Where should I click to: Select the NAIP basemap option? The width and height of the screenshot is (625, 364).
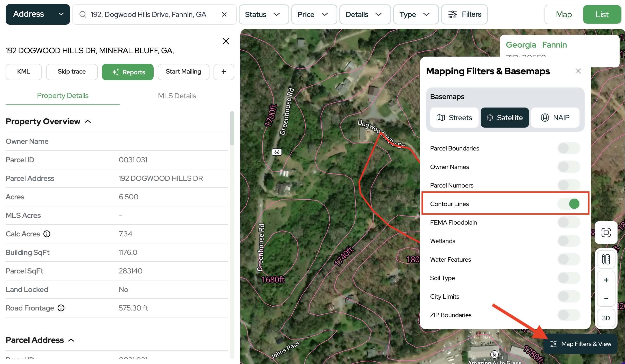[555, 118]
